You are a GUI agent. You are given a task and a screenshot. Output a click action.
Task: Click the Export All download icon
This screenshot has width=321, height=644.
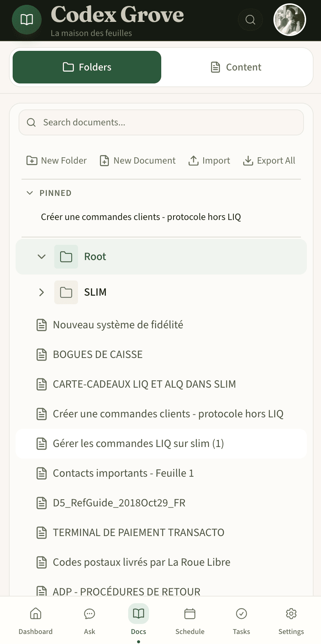coord(248,160)
